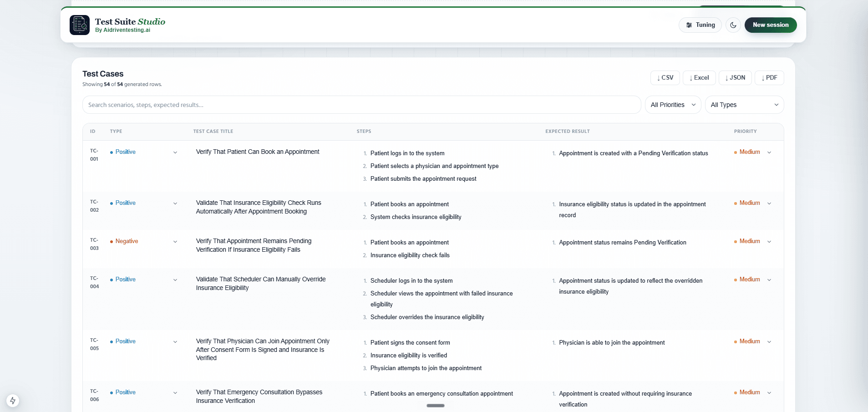
Task: Click the PRIORITY column header
Action: [x=745, y=132]
